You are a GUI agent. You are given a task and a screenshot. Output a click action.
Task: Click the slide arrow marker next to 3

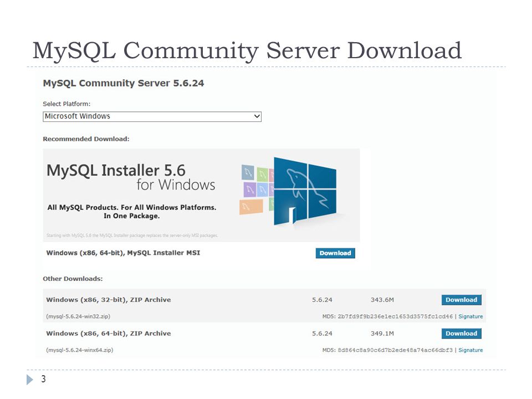click(30, 379)
